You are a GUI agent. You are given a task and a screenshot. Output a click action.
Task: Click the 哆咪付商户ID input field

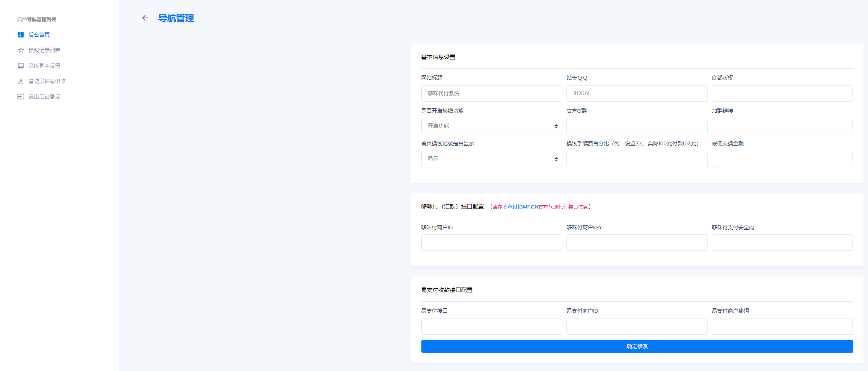point(491,243)
